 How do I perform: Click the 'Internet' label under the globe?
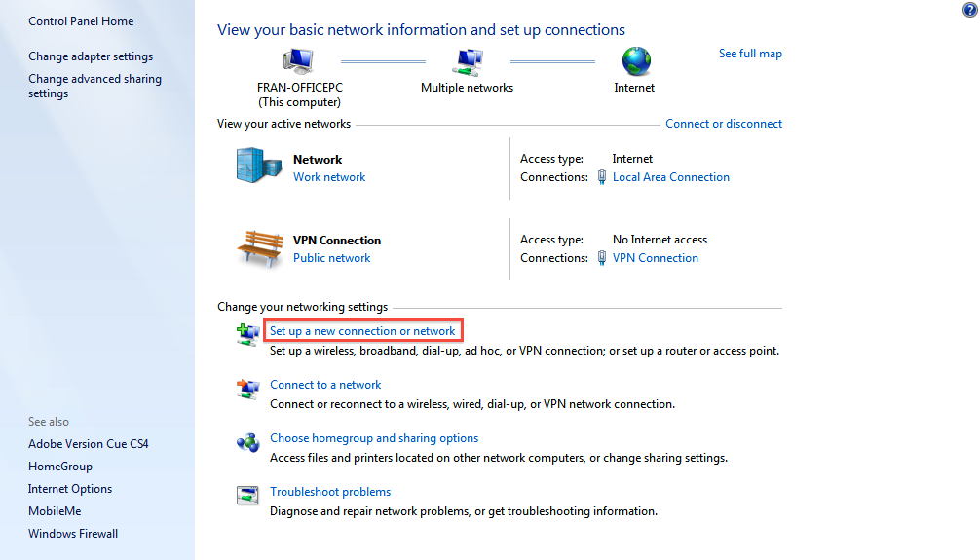pyautogui.click(x=634, y=88)
